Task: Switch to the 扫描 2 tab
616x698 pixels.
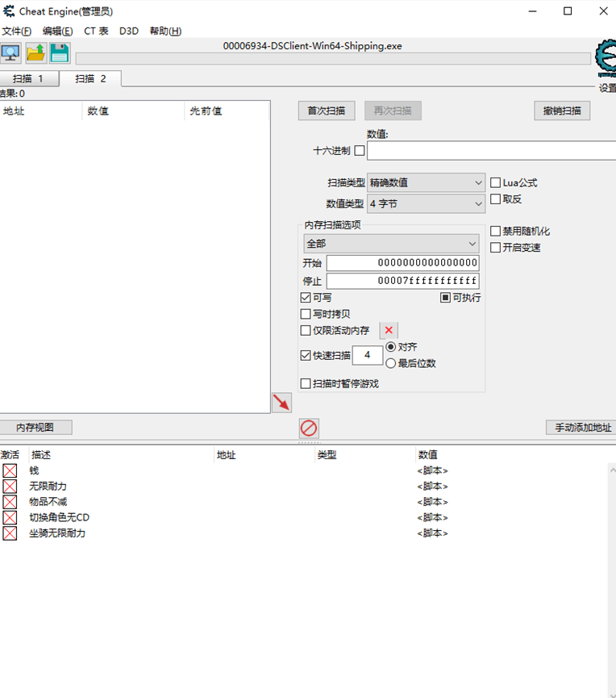Action: click(x=91, y=79)
